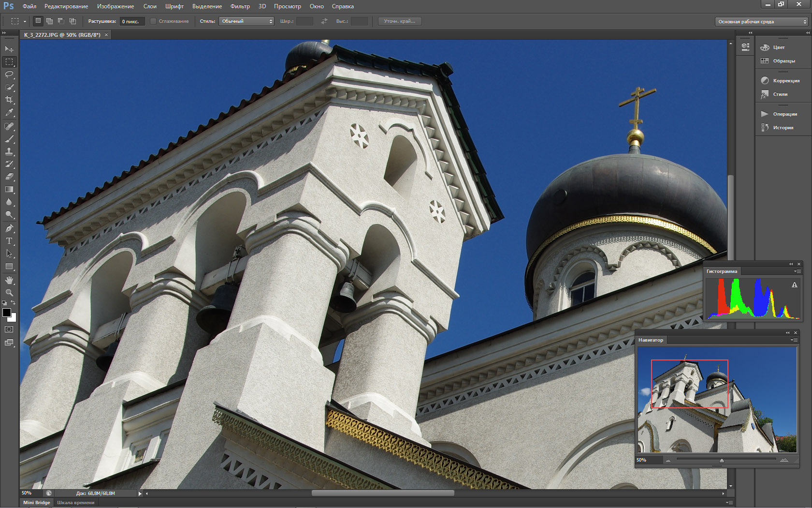Open the Стиль dropdown

click(246, 21)
